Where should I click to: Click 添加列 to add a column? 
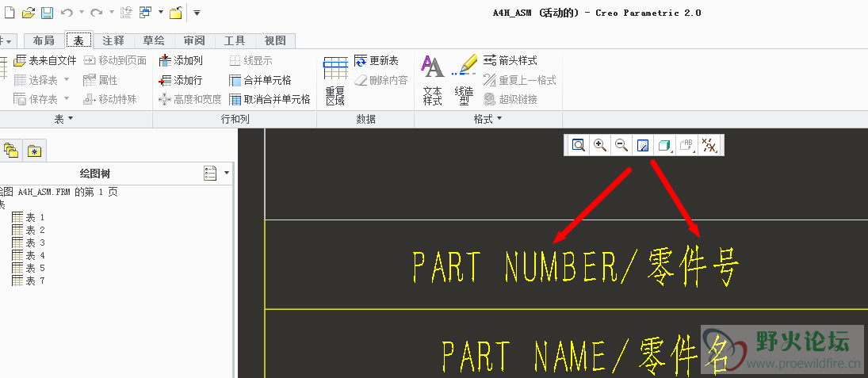(181, 60)
